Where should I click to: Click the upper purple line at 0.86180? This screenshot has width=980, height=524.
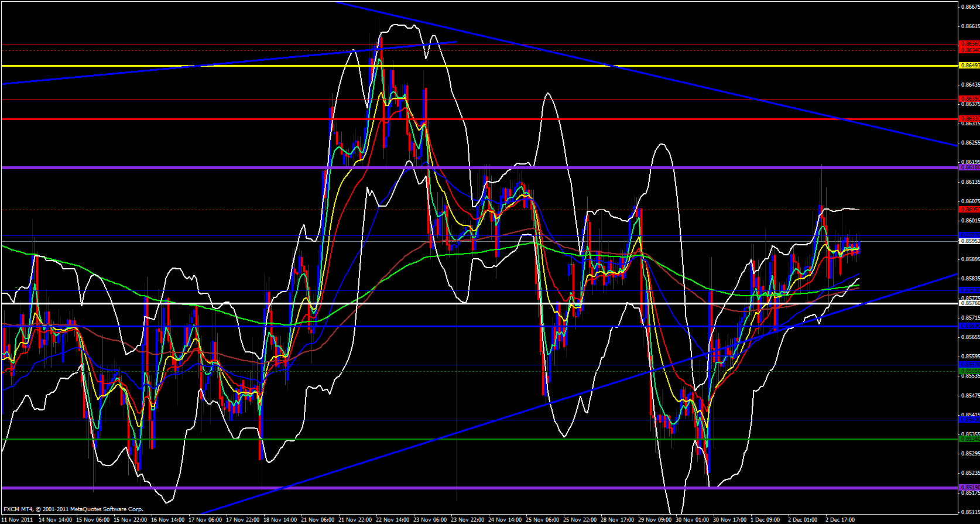click(176, 167)
